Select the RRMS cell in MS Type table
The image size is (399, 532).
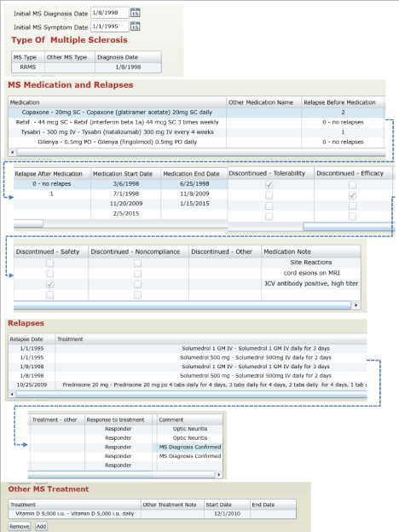pyautogui.click(x=28, y=67)
